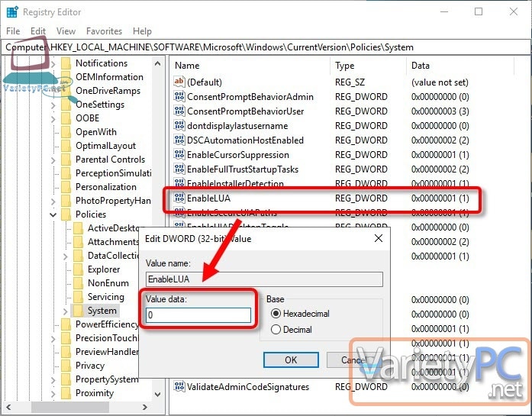
Task: Select the dontdisplaylastusername DWORD icon
Action: (179, 125)
